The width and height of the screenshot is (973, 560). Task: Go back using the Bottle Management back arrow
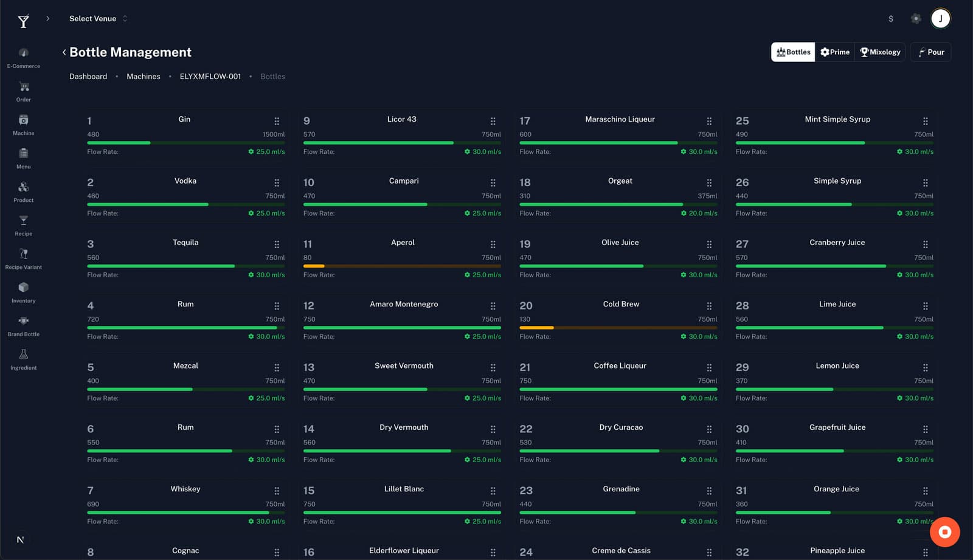click(64, 52)
